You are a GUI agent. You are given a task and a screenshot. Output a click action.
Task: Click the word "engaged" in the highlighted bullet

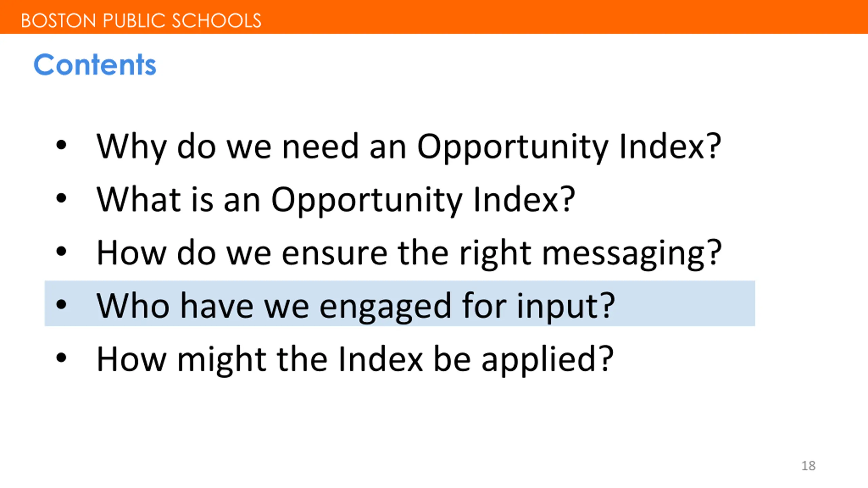pos(385,307)
